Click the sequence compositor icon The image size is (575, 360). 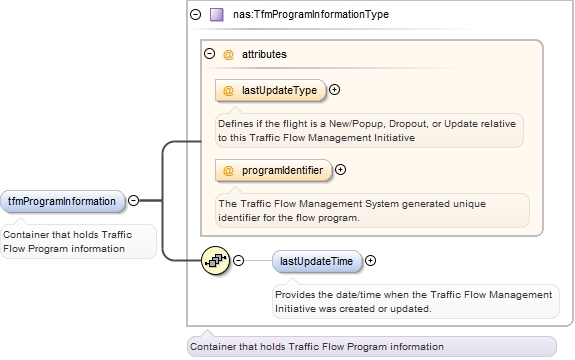215,260
